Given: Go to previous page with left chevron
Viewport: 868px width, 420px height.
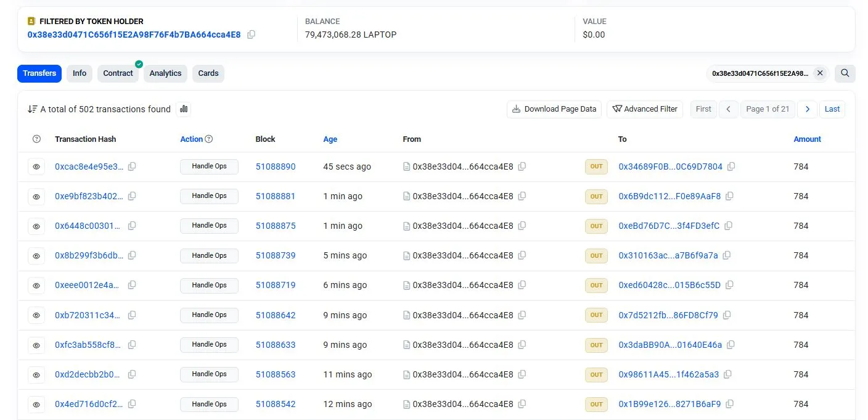Looking at the screenshot, I should pyautogui.click(x=728, y=109).
